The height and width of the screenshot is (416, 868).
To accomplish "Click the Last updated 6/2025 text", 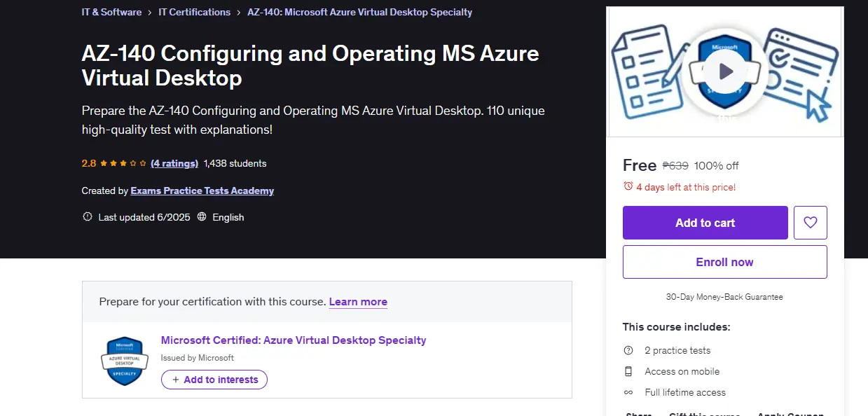I will [144, 217].
